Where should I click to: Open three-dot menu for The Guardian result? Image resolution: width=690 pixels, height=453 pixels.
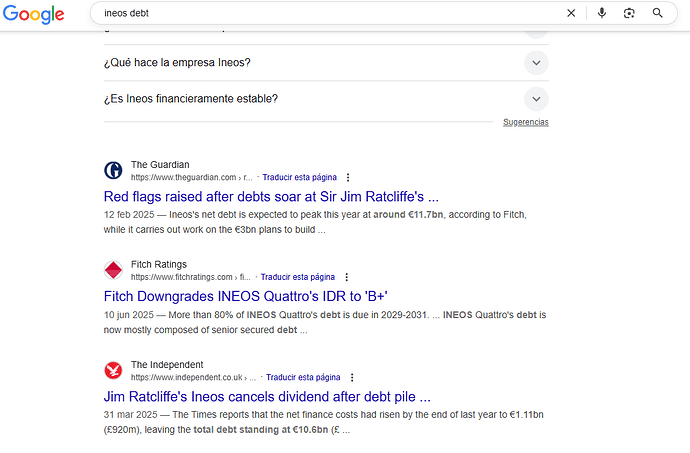tap(348, 177)
